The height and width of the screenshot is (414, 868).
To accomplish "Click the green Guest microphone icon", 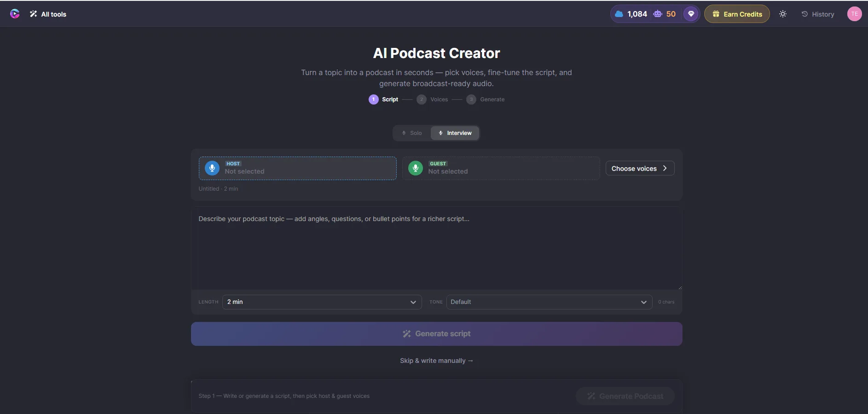I will [x=415, y=168].
